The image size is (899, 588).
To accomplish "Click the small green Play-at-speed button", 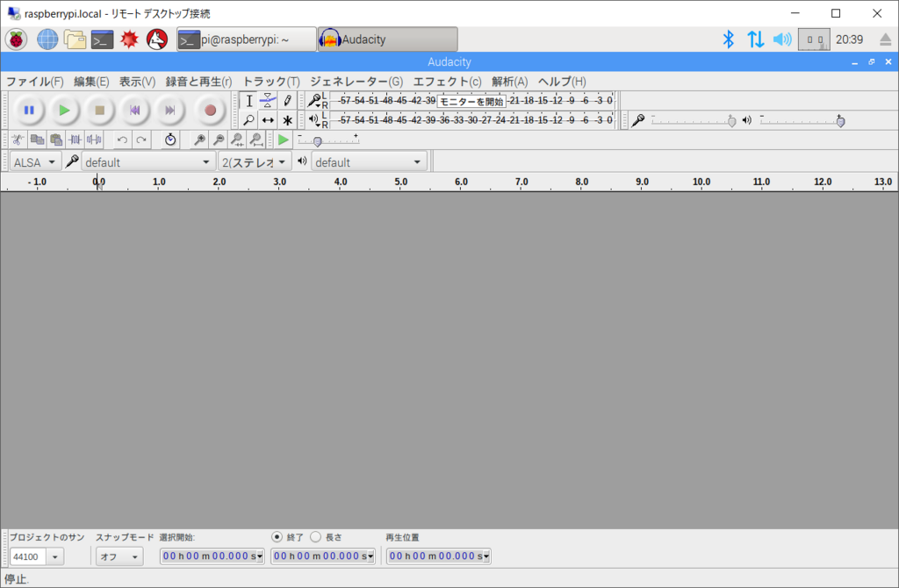I will [x=283, y=140].
